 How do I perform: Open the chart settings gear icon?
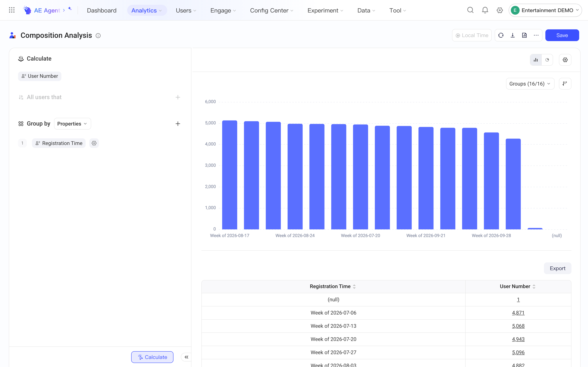[565, 60]
